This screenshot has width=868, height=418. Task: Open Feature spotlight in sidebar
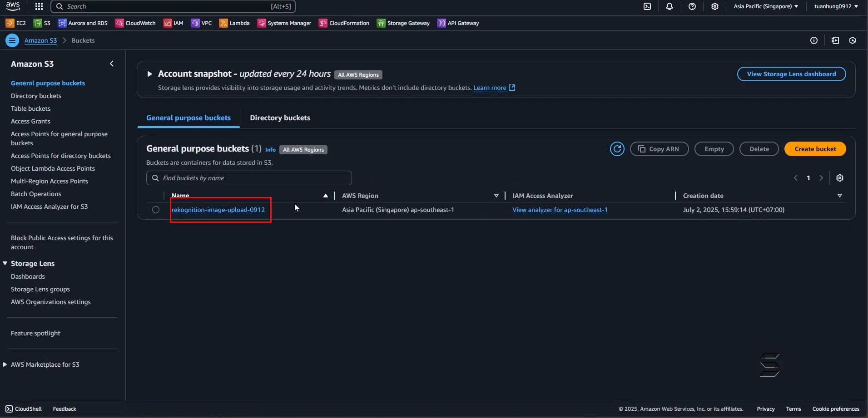[35, 333]
